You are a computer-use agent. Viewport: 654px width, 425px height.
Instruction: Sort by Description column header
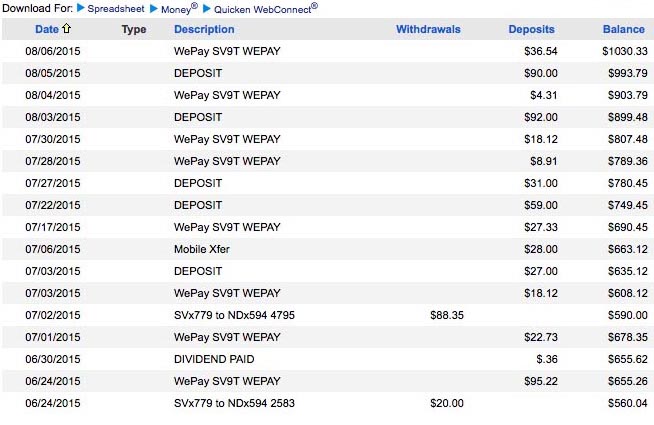[204, 29]
